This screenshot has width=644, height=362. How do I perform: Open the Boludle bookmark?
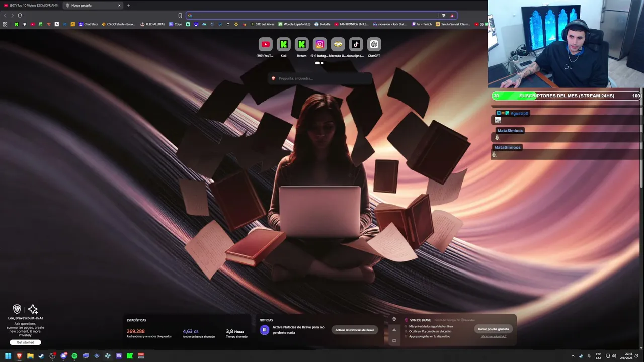(323, 24)
